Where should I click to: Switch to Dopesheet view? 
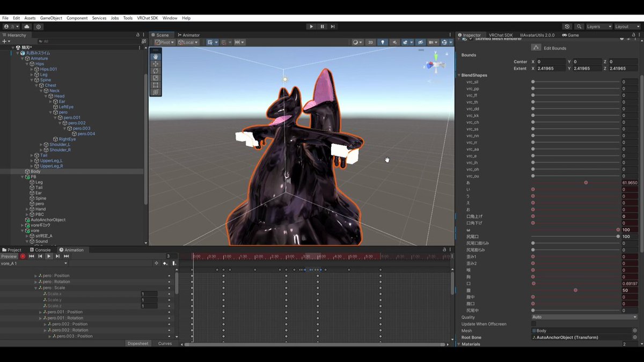(138, 343)
